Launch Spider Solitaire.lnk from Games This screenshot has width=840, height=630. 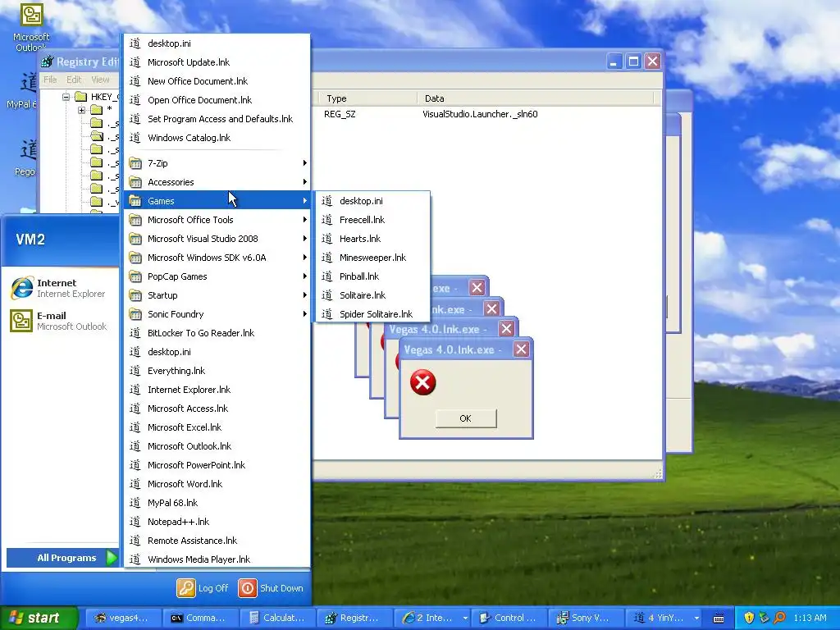[x=372, y=314]
